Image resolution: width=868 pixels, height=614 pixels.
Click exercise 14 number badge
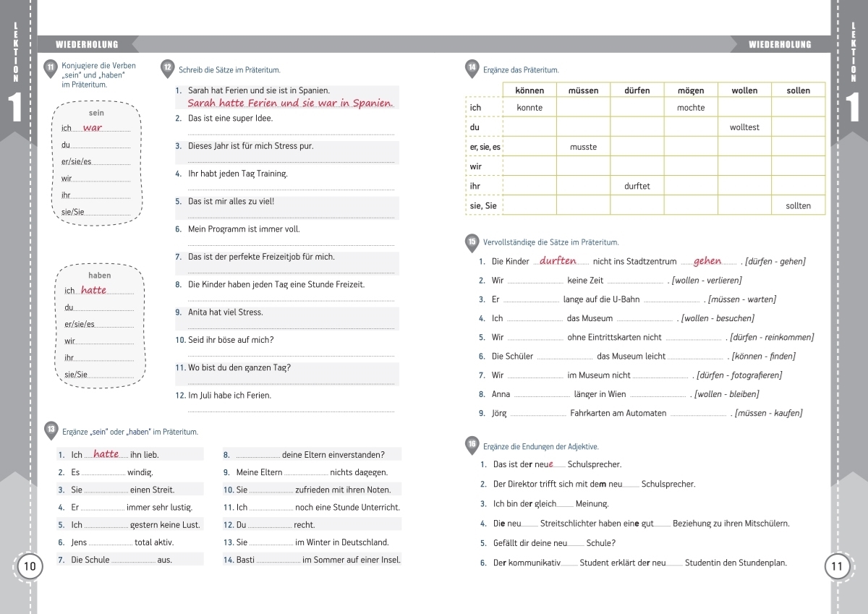472,67
